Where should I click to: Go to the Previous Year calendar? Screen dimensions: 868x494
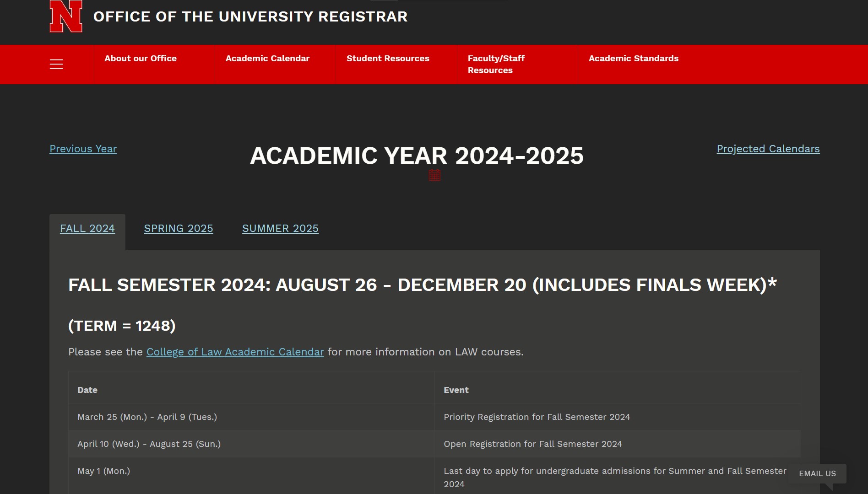coord(83,149)
